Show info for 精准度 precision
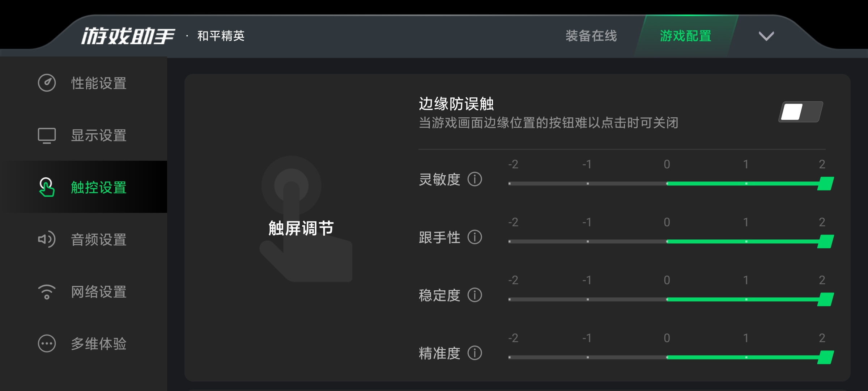 click(475, 353)
